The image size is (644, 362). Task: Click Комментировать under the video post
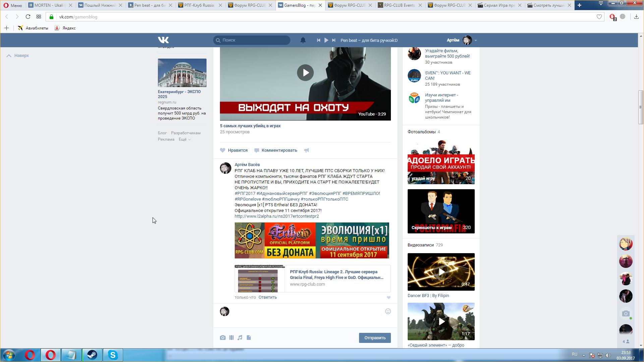coord(276,150)
